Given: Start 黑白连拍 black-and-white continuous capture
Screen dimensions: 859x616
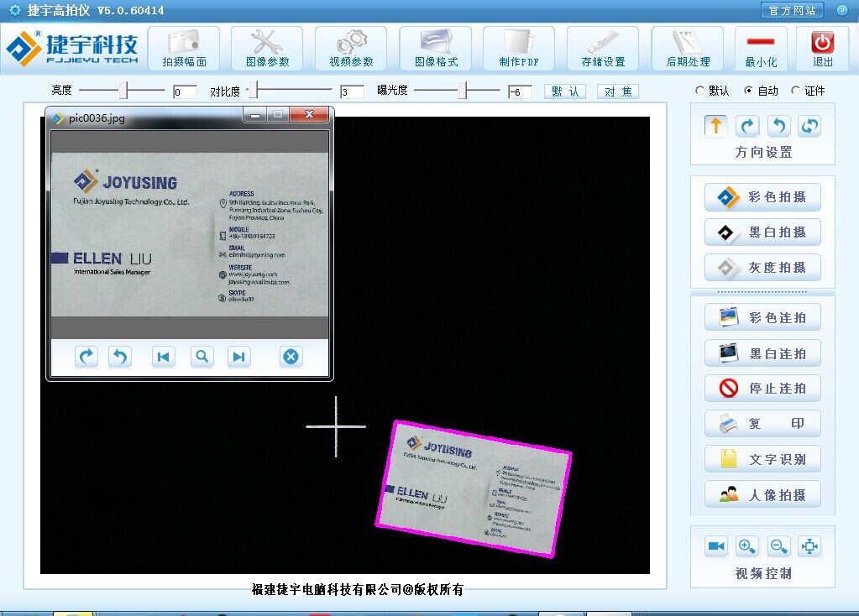Looking at the screenshot, I should [x=762, y=353].
